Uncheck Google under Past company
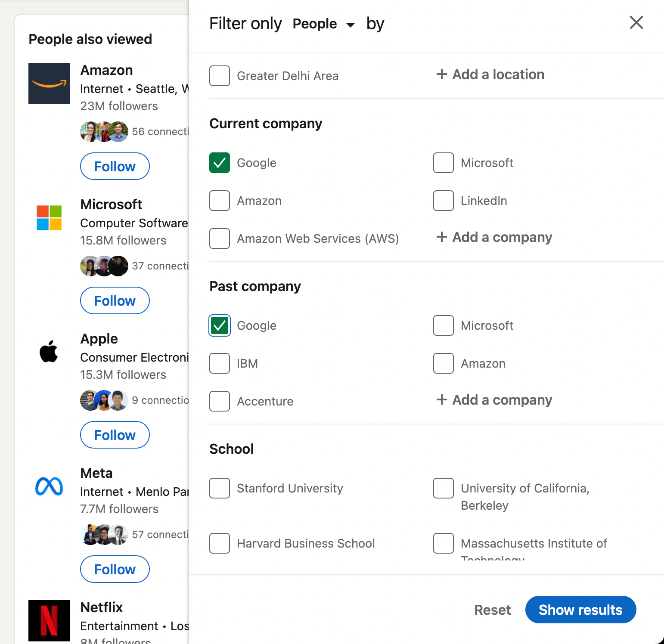This screenshot has height=644, width=664. [220, 325]
